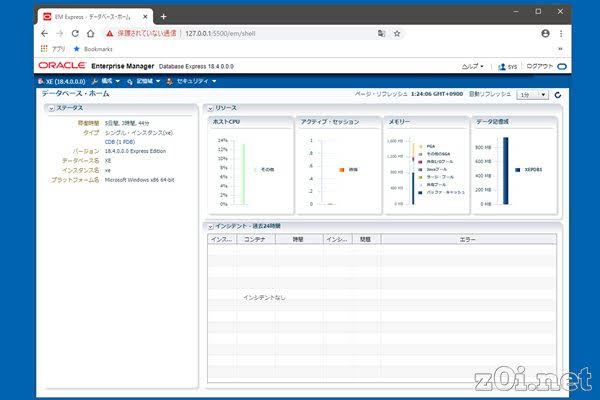Click the host CPU green bar

click(243, 174)
